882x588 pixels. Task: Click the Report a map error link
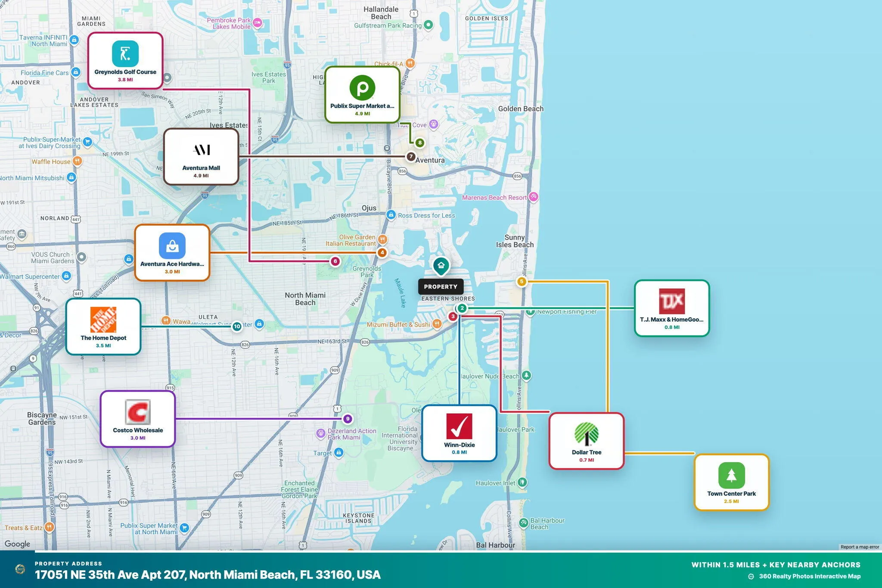point(860,547)
